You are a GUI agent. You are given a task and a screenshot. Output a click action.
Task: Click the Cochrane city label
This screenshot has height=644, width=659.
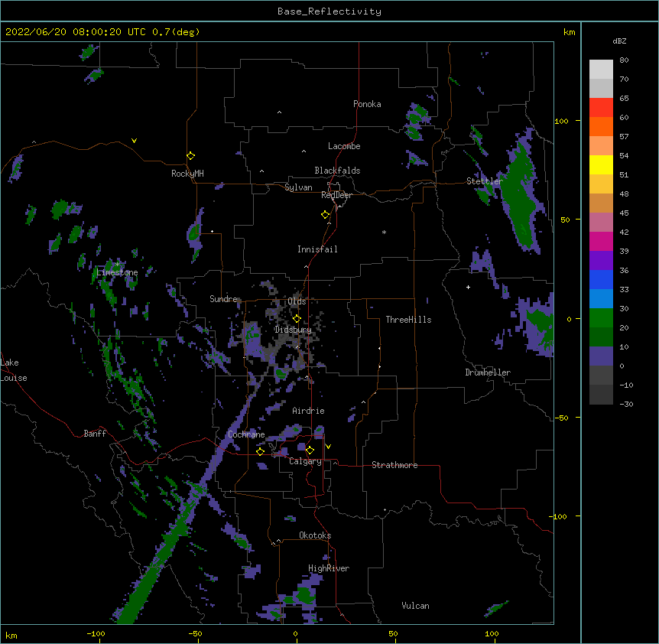click(x=246, y=434)
